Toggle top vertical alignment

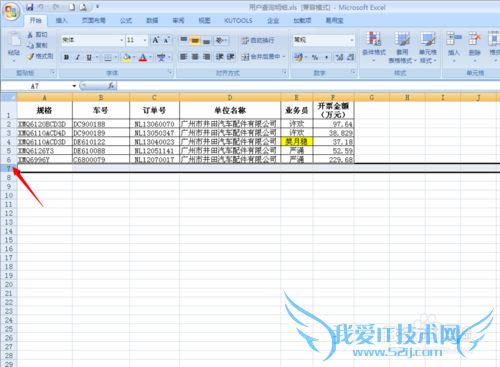(x=183, y=40)
